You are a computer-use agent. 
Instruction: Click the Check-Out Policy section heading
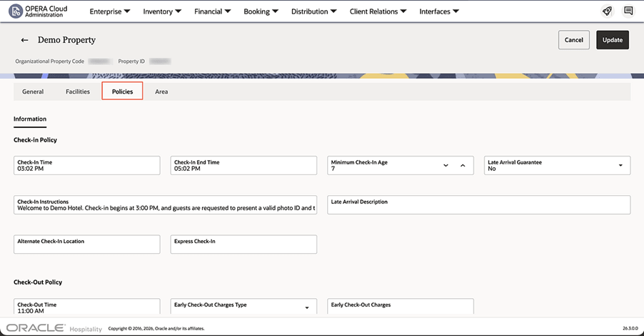point(38,282)
